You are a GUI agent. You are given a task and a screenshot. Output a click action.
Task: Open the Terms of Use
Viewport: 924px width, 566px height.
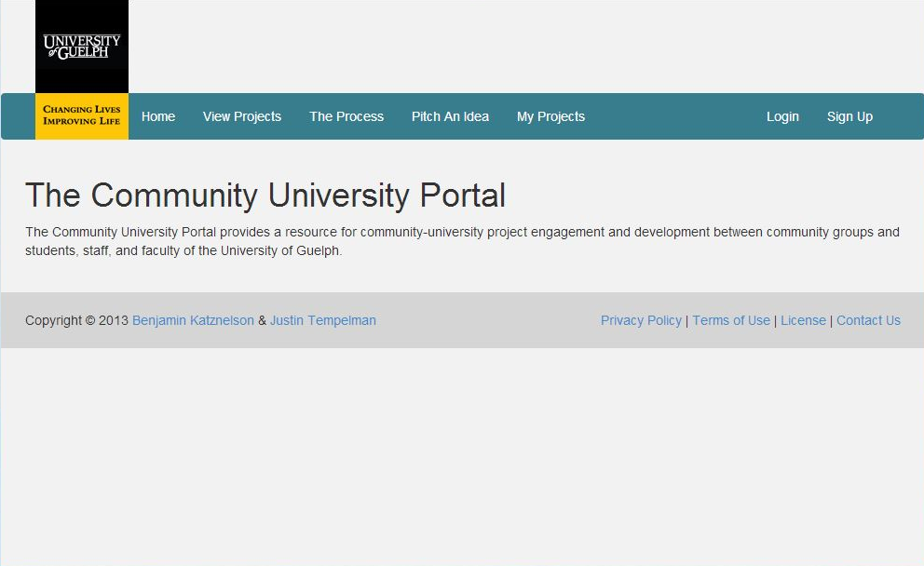[x=731, y=320]
